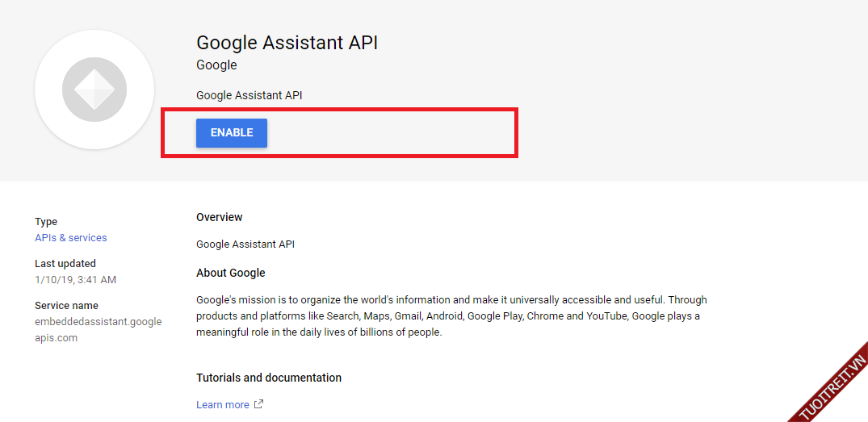Click the external link icon beside Learn more

(x=258, y=404)
